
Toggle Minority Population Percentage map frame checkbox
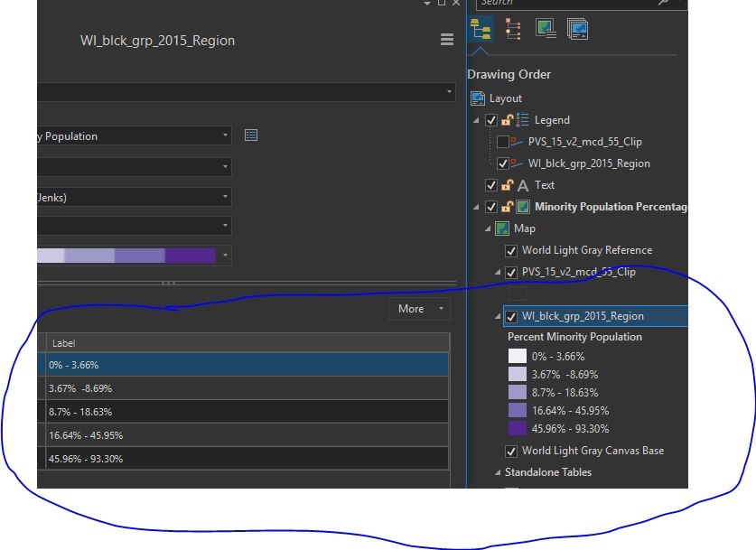tap(491, 207)
